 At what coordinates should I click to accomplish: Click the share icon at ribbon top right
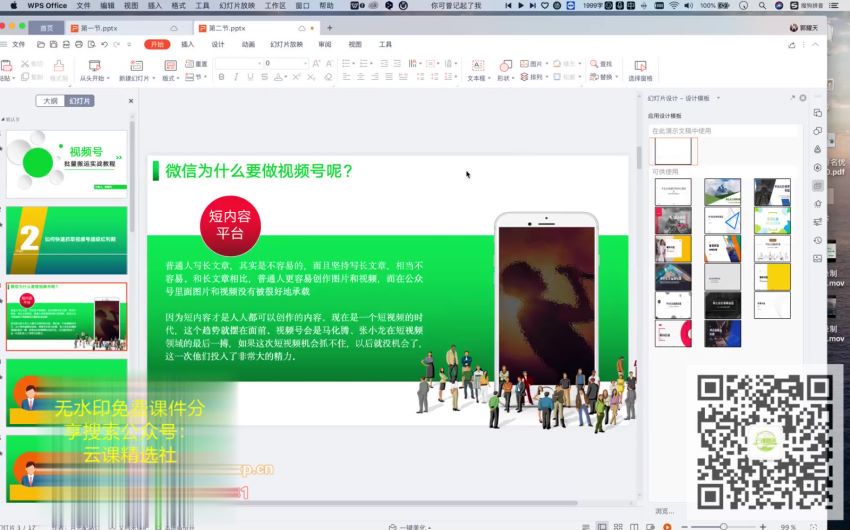(791, 45)
